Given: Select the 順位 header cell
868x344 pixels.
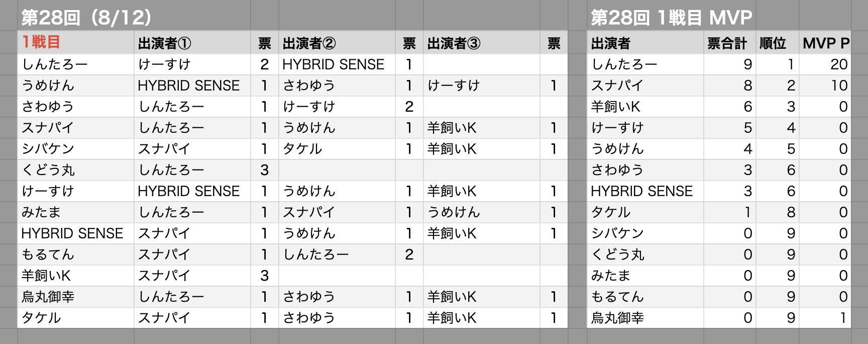Looking at the screenshot, I should (778, 43).
